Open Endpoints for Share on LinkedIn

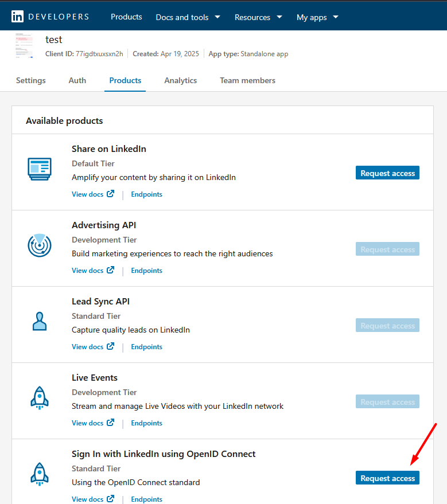(x=147, y=194)
